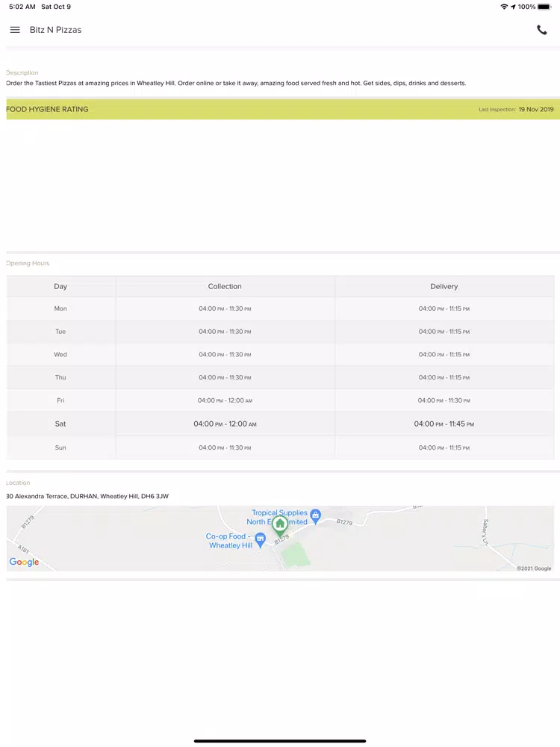This screenshot has width=560, height=747.
Task: Click the Tropical Supplies North East label
Action: coord(277,518)
